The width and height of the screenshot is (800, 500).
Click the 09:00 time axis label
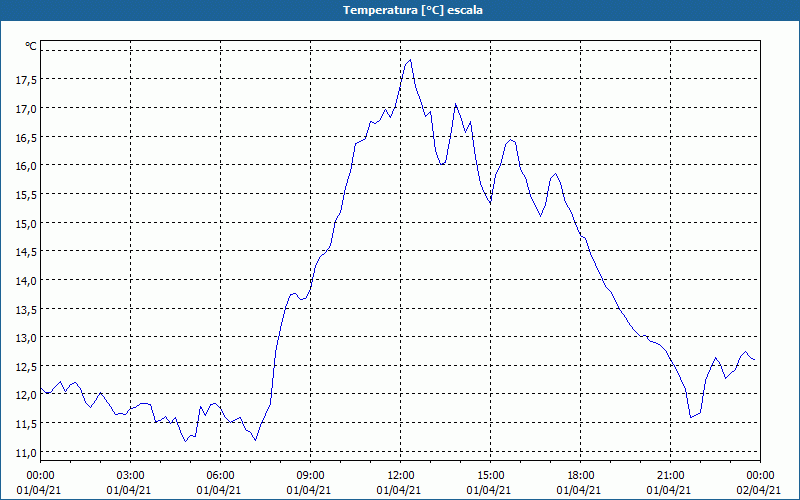[311, 476]
